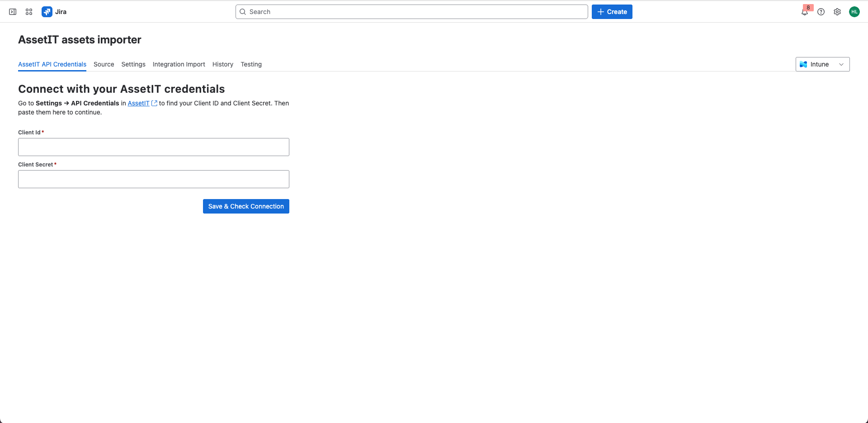Click the external link icon beside AssetIT
Screen dimensions: 868x423
point(154,103)
